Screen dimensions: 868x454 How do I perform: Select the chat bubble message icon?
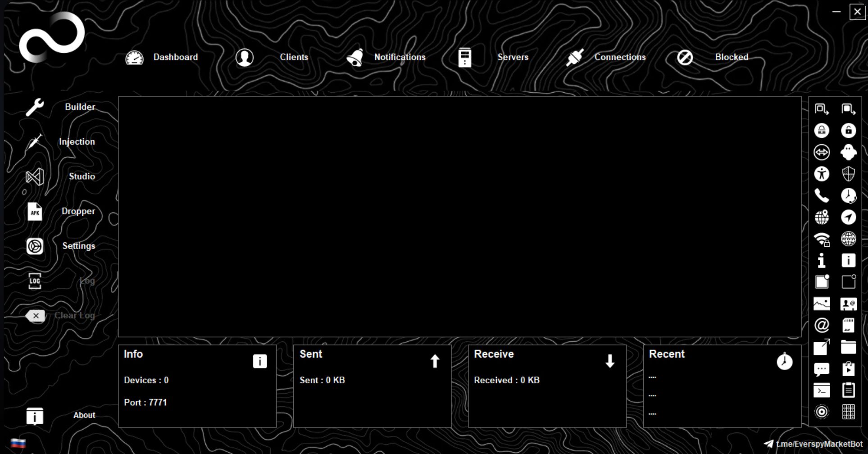pos(822,369)
